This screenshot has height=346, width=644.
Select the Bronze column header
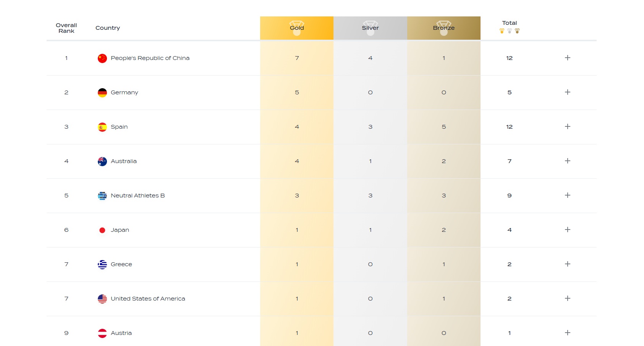pos(443,28)
